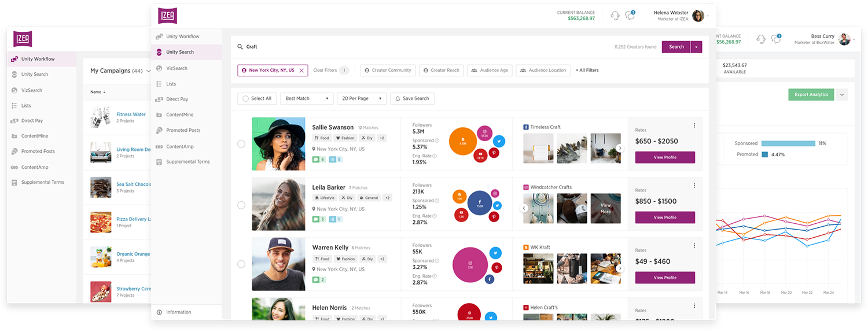This screenshot has height=332, width=868.
Task: Show next WK Kraft thumbnails with arrow
Action: pos(620,268)
